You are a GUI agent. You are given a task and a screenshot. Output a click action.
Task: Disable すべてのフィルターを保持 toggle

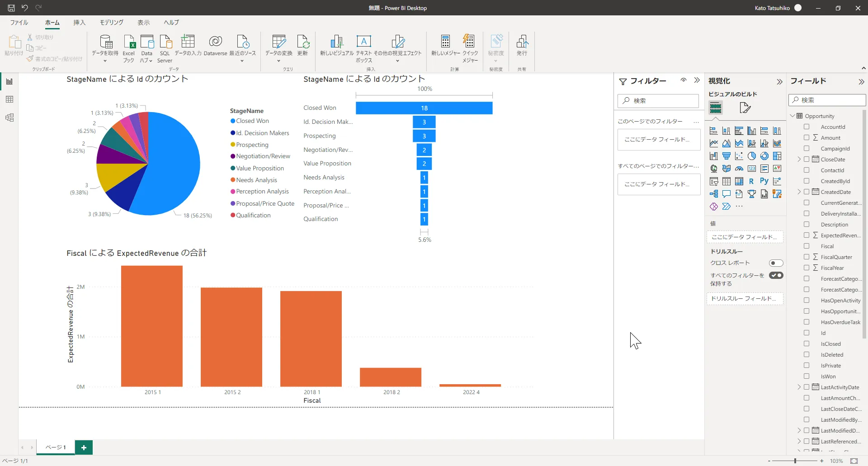(776, 275)
